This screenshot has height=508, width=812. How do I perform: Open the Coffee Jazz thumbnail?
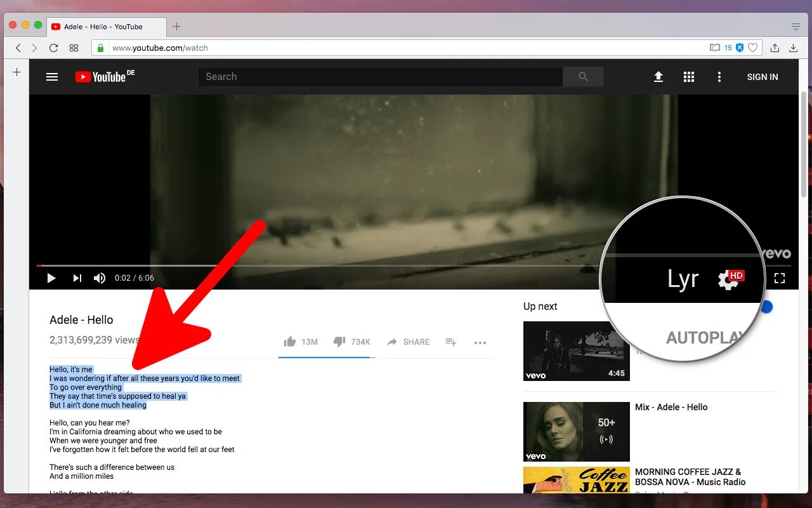577,480
